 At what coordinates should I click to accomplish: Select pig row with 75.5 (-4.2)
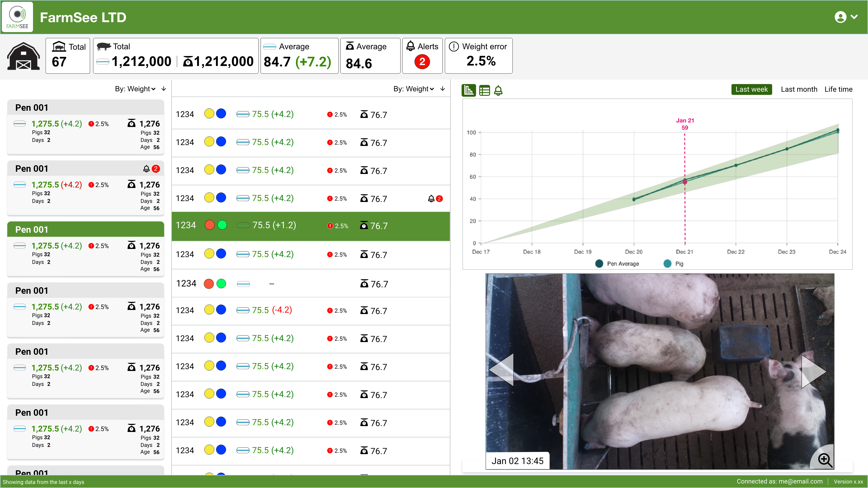tap(311, 310)
